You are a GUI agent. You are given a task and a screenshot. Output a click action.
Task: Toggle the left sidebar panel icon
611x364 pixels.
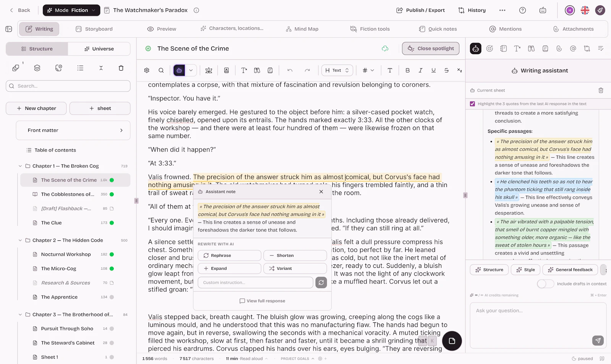click(x=9, y=29)
